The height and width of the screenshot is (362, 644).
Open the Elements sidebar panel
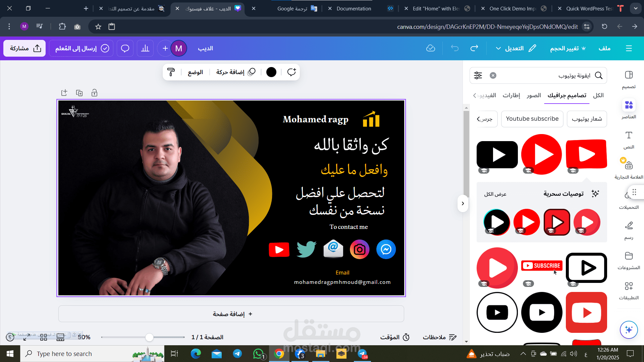[x=629, y=109]
